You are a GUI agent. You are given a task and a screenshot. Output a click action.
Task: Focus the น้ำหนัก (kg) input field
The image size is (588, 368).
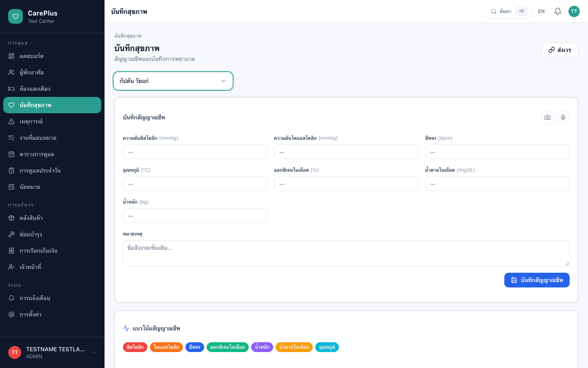click(x=195, y=215)
